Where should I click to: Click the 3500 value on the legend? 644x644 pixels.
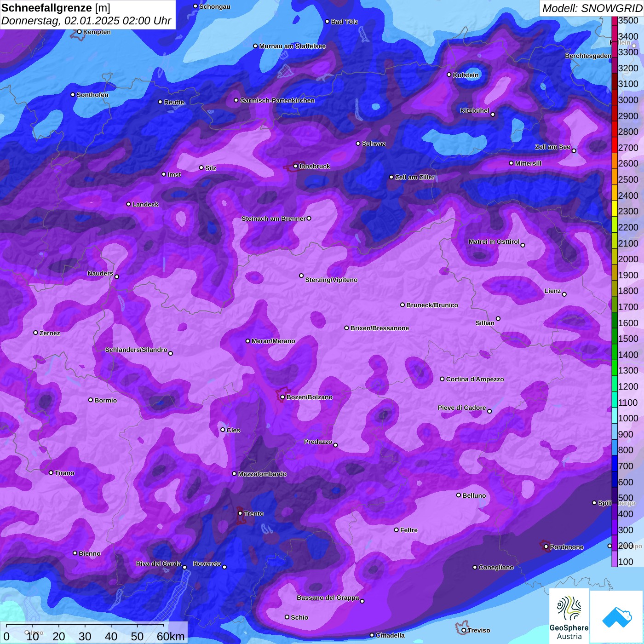628,21
